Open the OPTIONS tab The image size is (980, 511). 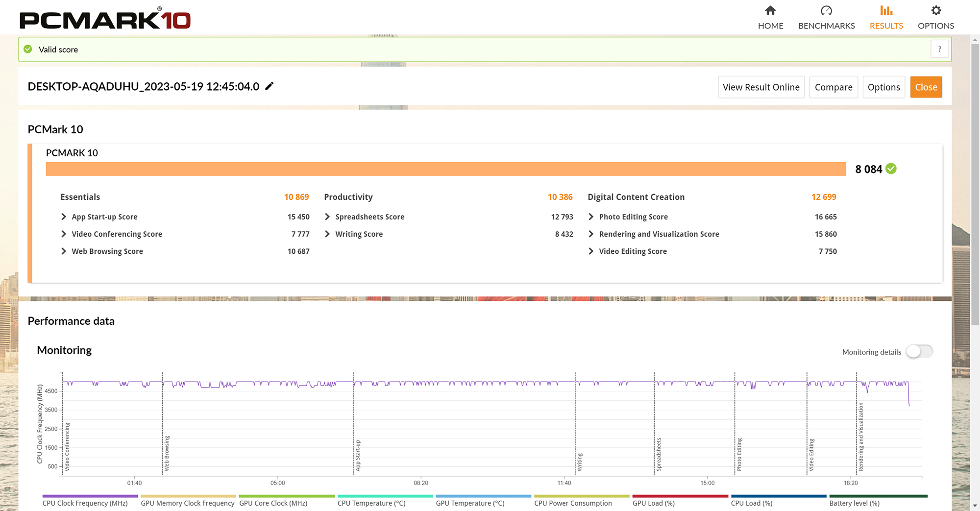pos(936,18)
